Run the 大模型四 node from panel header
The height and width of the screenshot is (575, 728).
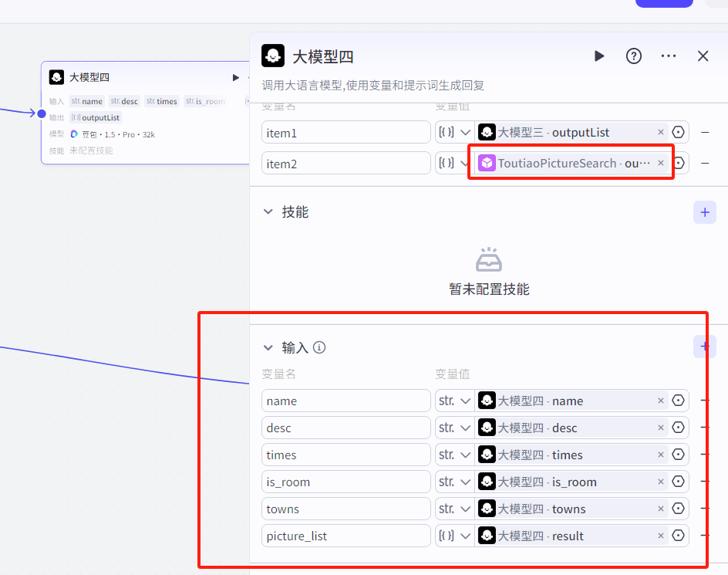pos(599,56)
